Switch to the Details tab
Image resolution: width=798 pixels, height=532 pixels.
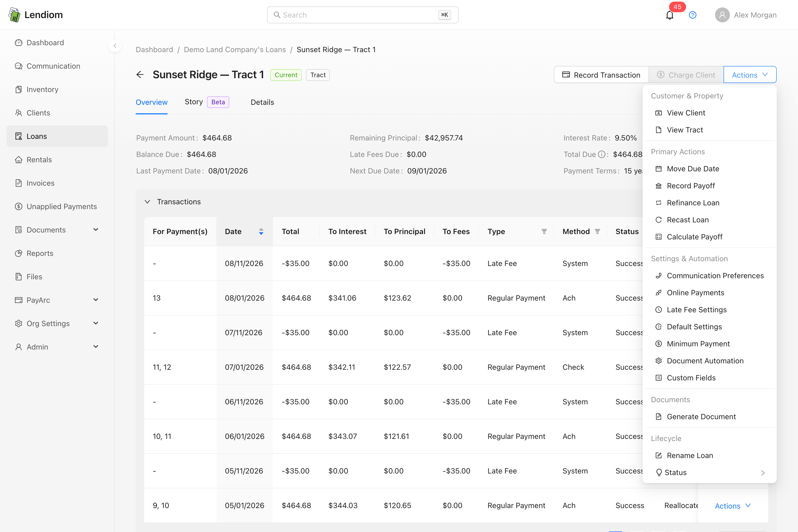point(262,102)
